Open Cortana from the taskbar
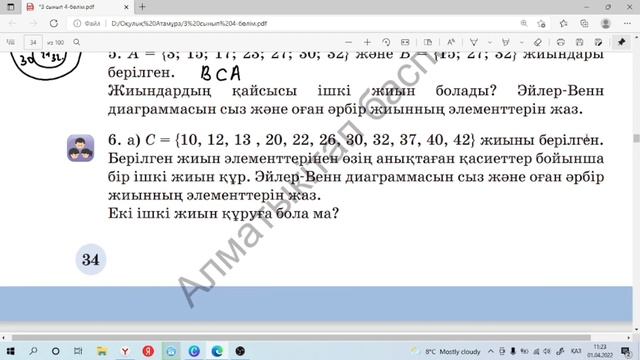 point(56,351)
